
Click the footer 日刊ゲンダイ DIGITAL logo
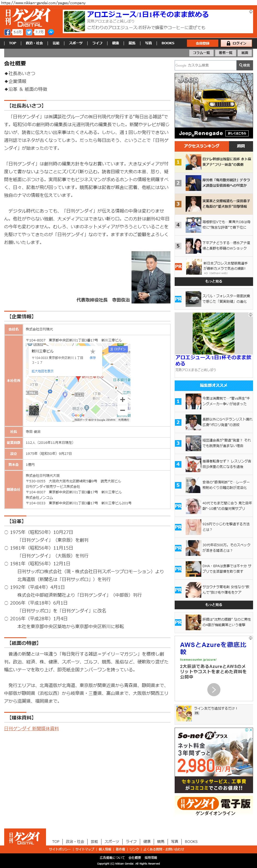(x=25, y=837)
